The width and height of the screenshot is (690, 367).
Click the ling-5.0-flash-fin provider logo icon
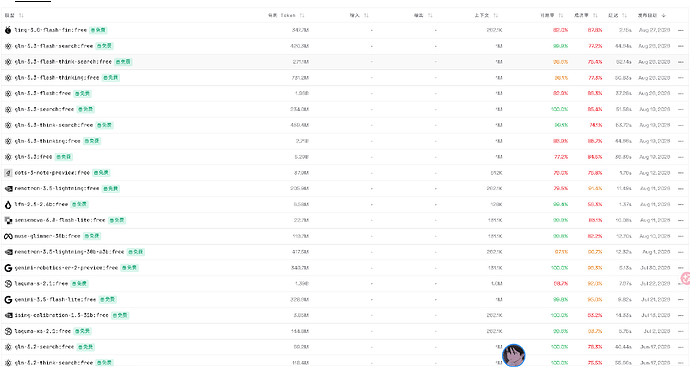click(x=8, y=30)
